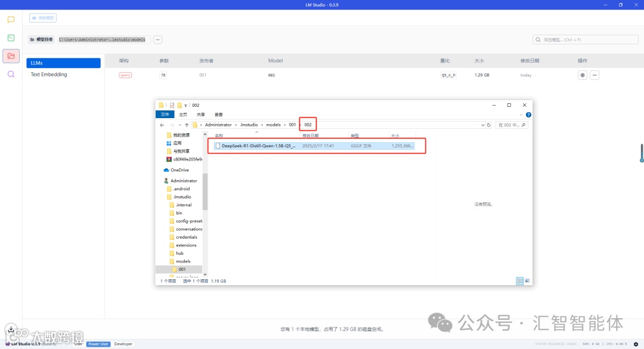Viewport: 644px width, 349px height.
Task: Open the Discover search sidebar icon
Action: (11, 75)
